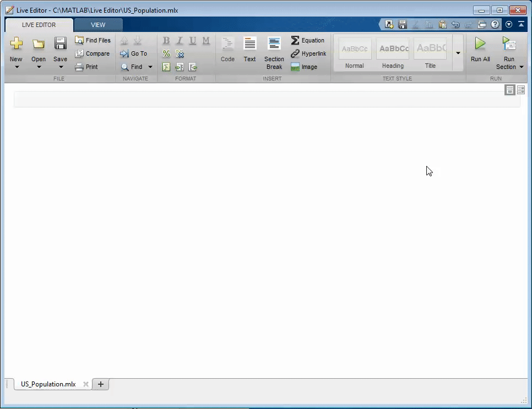The width and height of the screenshot is (532, 409).
Task: Run All sections of the script
Action: point(480,51)
